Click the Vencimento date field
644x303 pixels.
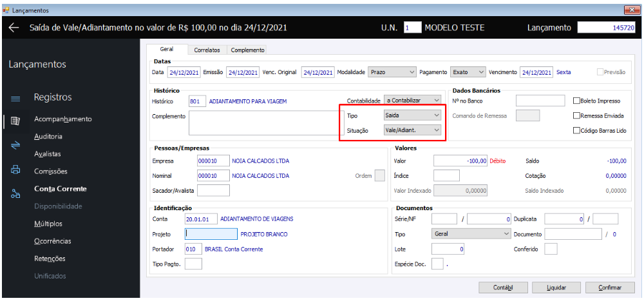[x=536, y=72]
